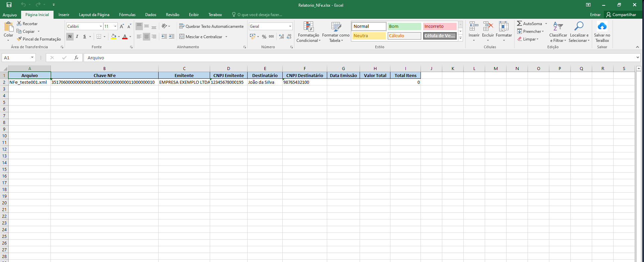Viewport: 644px width, 262px height.
Task: Click Copiar copy icon
Action: (x=19, y=31)
